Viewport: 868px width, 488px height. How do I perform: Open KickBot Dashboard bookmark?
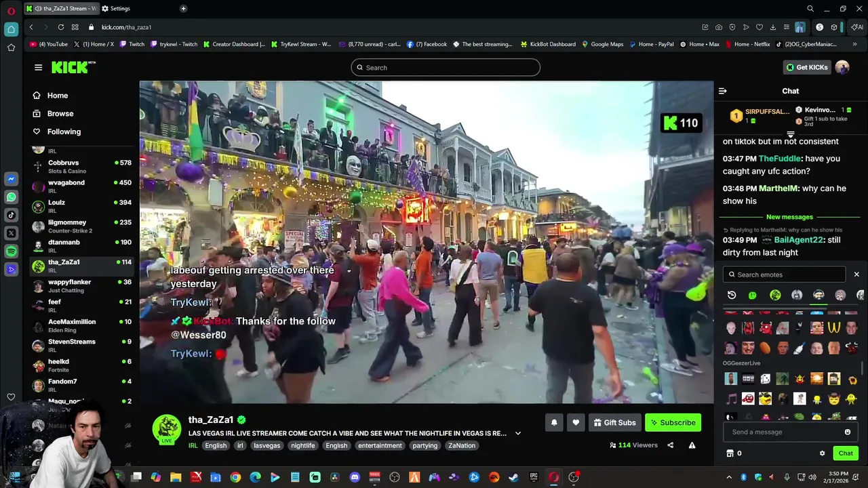(x=548, y=44)
